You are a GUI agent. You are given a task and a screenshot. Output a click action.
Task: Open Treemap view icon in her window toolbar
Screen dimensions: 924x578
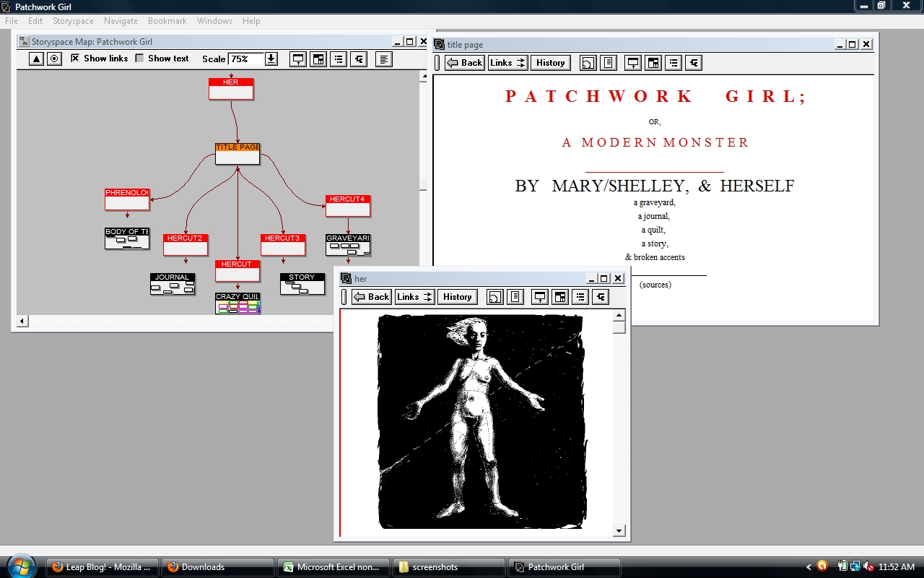coord(560,297)
